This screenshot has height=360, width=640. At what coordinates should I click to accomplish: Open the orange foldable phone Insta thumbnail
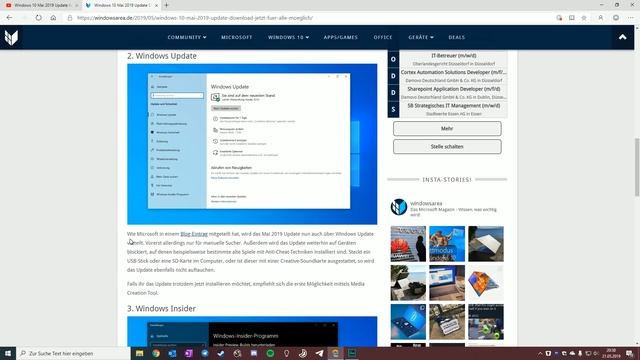(x=486, y=283)
